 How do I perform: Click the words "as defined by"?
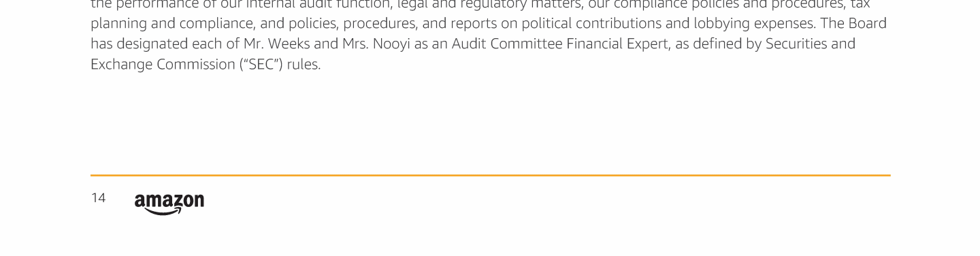717,44
